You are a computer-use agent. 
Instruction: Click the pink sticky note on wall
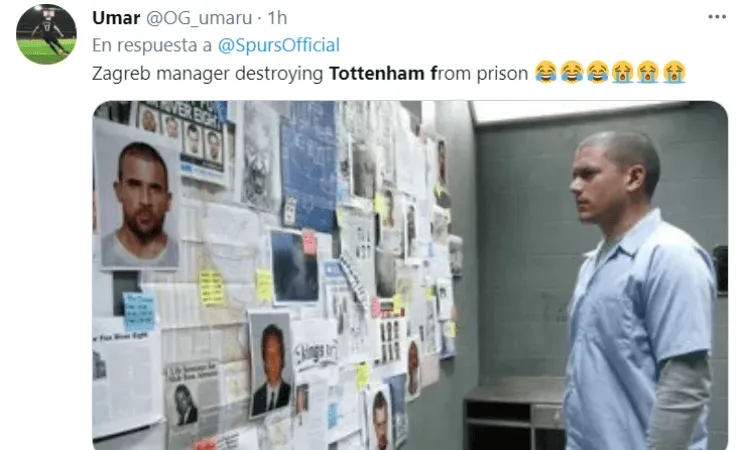[309, 242]
